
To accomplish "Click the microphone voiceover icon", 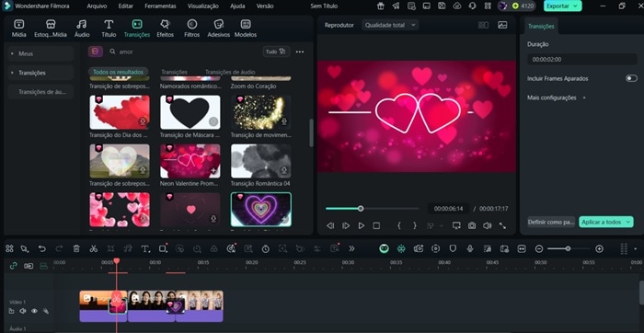I will [470, 248].
